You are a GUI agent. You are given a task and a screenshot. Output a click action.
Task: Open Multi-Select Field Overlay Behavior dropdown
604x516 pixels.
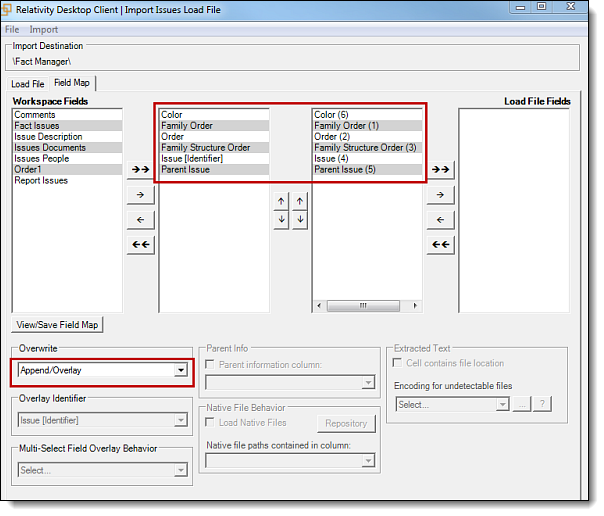coord(180,469)
